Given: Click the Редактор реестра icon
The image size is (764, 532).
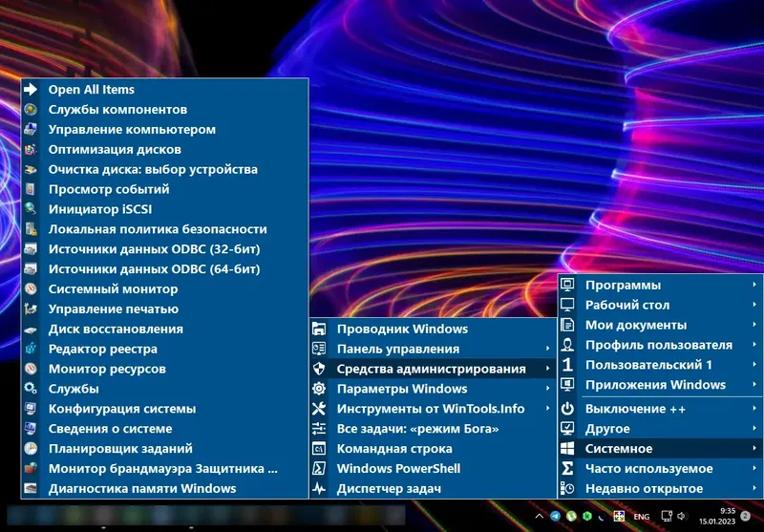Looking at the screenshot, I should [x=31, y=349].
